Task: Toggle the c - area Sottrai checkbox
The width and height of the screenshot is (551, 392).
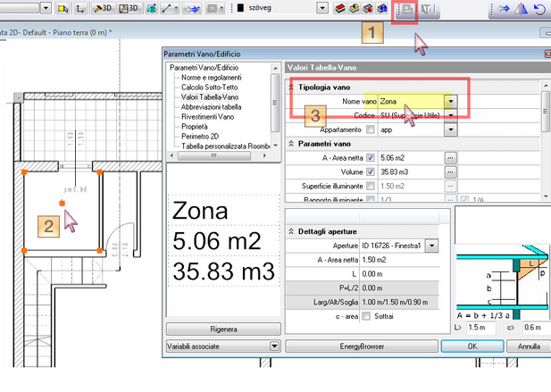Action: click(x=366, y=316)
